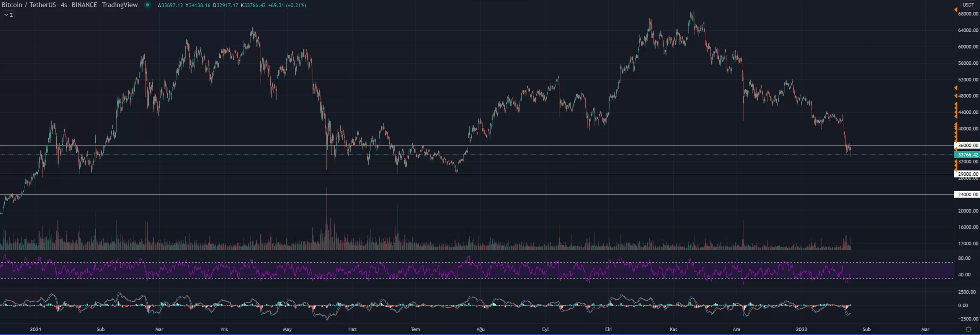The image size is (980, 335).
Task: Expand the collapsed indicator legend showing 2
Action: pos(8,15)
